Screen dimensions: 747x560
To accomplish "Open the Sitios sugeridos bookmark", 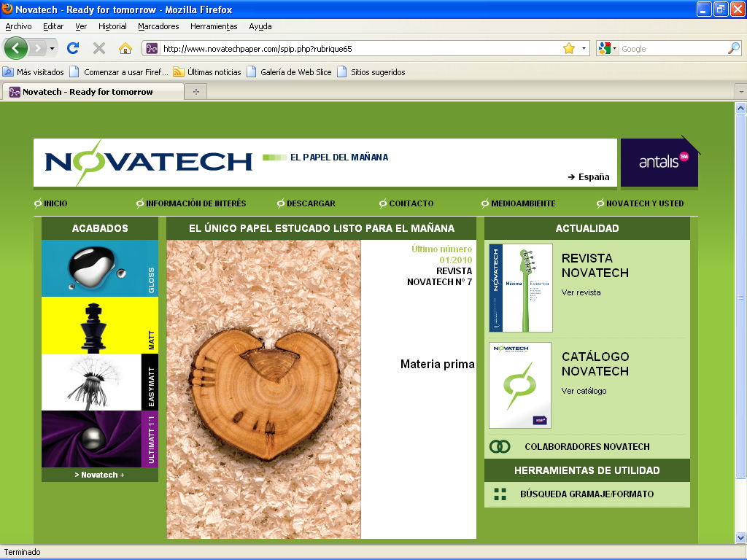I will tap(371, 72).
